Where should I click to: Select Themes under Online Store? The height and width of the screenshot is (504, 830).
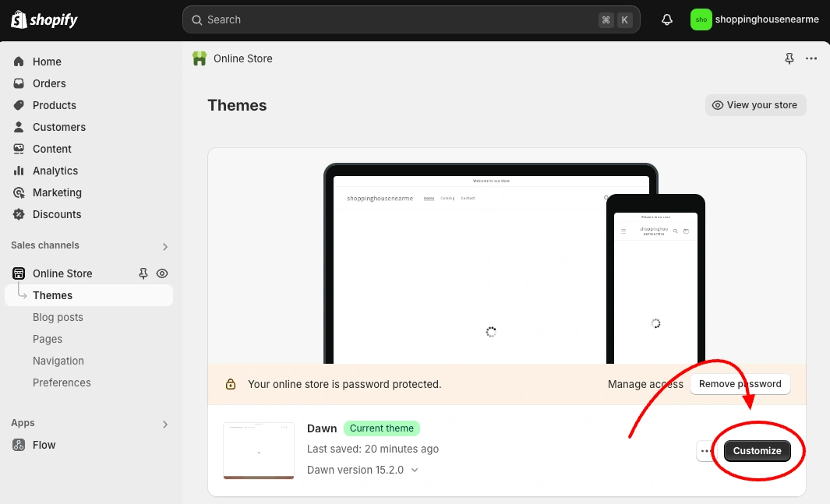point(89,295)
